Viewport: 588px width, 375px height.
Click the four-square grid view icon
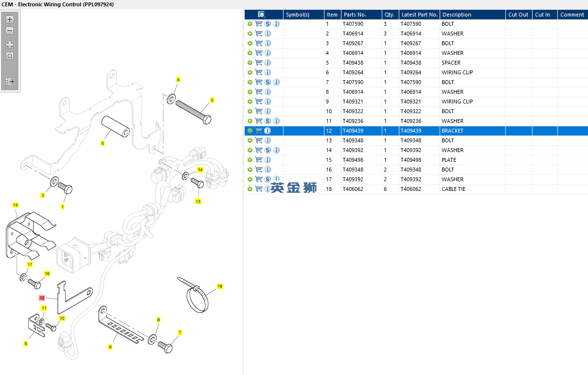tap(10, 44)
